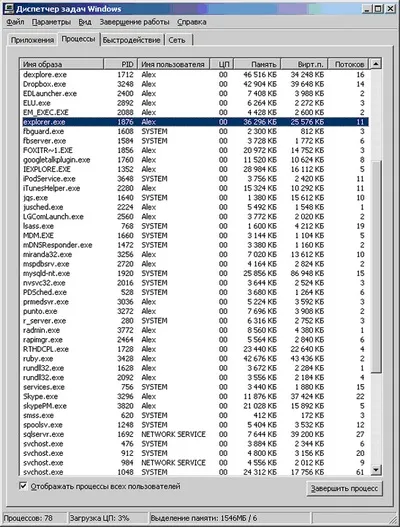Viewport: 400px width, 527px height.
Task: Switch to the Приложения tab
Action: pos(32,40)
